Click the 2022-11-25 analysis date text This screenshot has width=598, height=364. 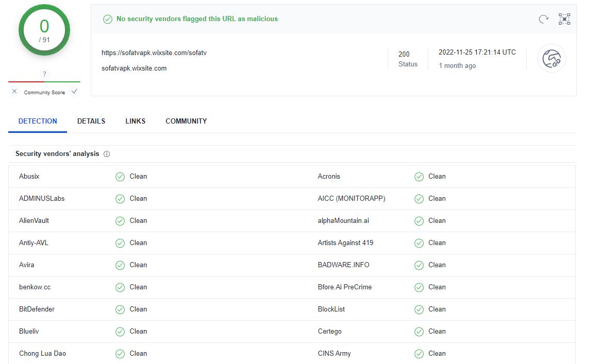pos(477,52)
